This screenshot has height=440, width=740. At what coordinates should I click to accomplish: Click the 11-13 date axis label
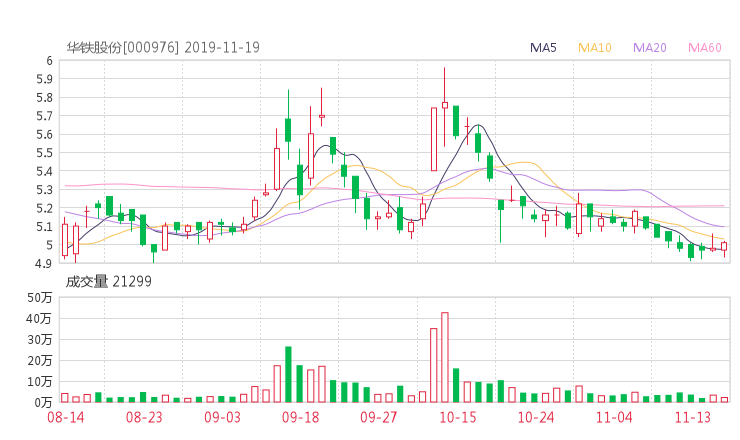pos(692,417)
